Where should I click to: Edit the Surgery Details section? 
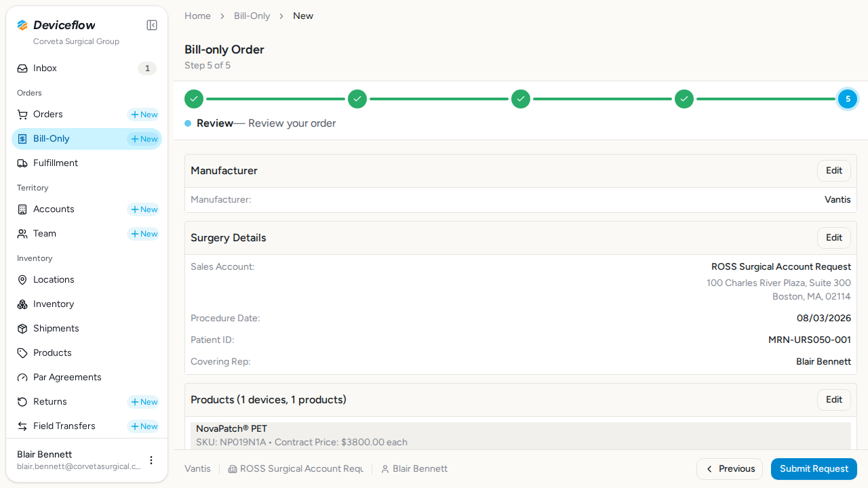834,238
